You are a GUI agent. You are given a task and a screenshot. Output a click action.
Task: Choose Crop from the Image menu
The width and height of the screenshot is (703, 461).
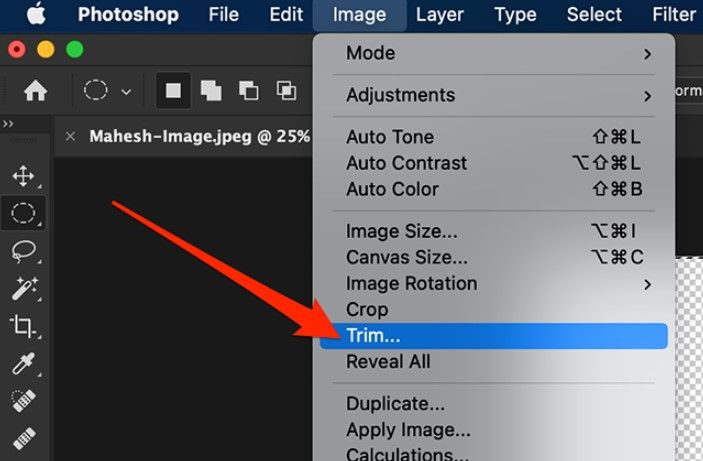coord(494,309)
